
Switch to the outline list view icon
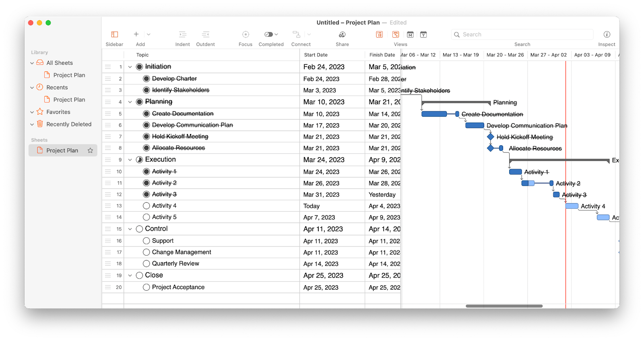point(380,35)
